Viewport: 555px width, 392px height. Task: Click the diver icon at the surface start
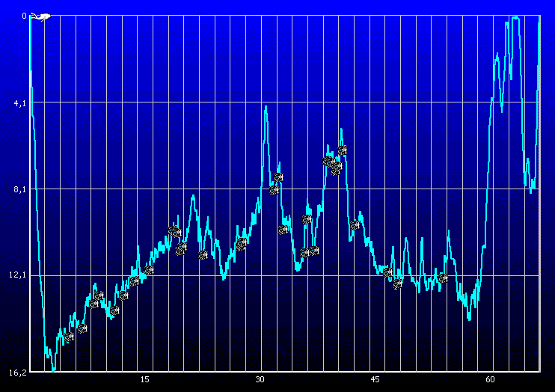click(40, 16)
